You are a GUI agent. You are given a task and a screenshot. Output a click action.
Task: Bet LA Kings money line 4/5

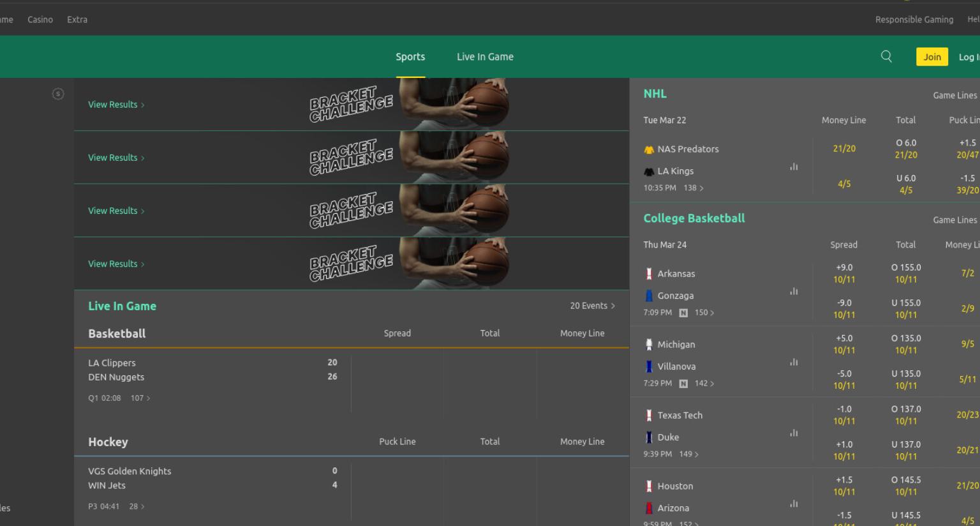(844, 184)
